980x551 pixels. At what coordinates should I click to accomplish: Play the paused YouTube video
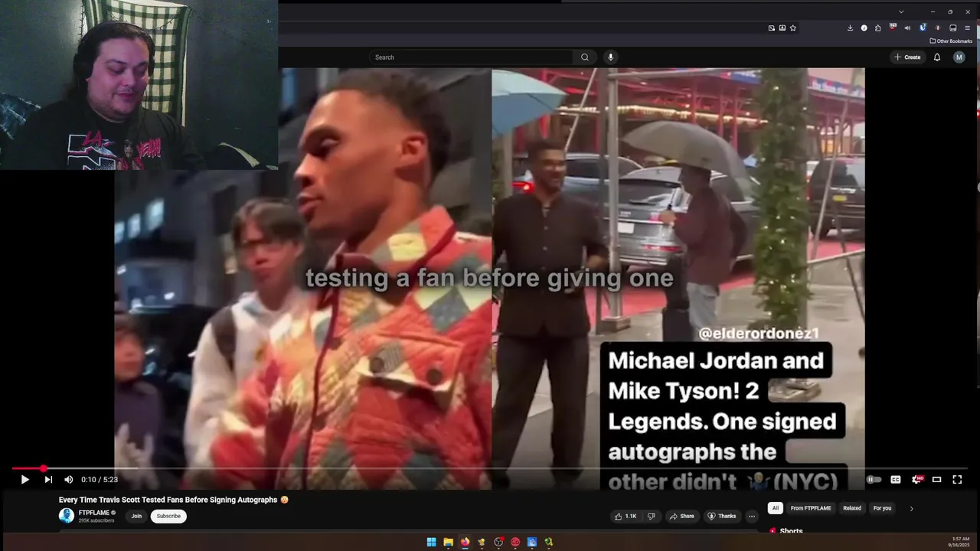24,480
